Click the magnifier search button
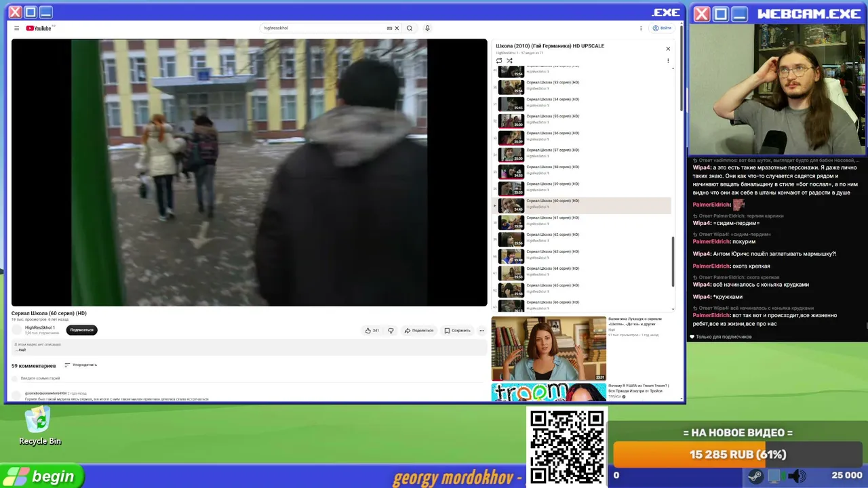This screenshot has height=488, width=868. pyautogui.click(x=410, y=28)
